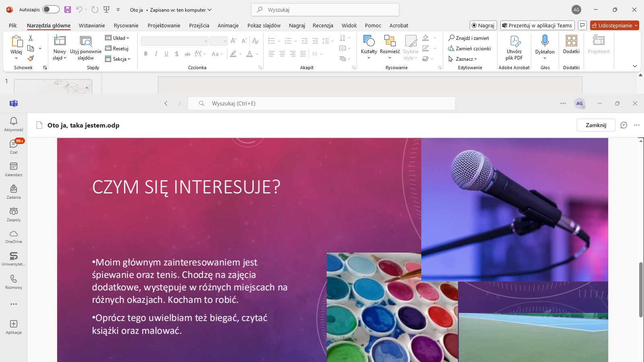Click the Undo arrow in PowerPoint
The height and width of the screenshot is (362, 644).
pos(79,10)
